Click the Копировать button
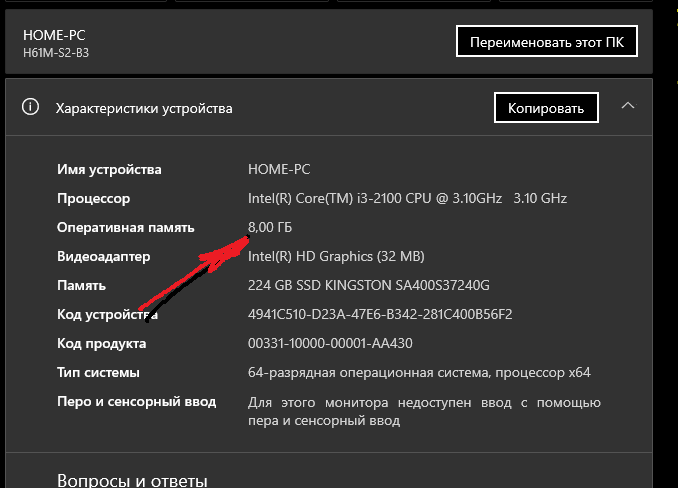 (x=546, y=107)
